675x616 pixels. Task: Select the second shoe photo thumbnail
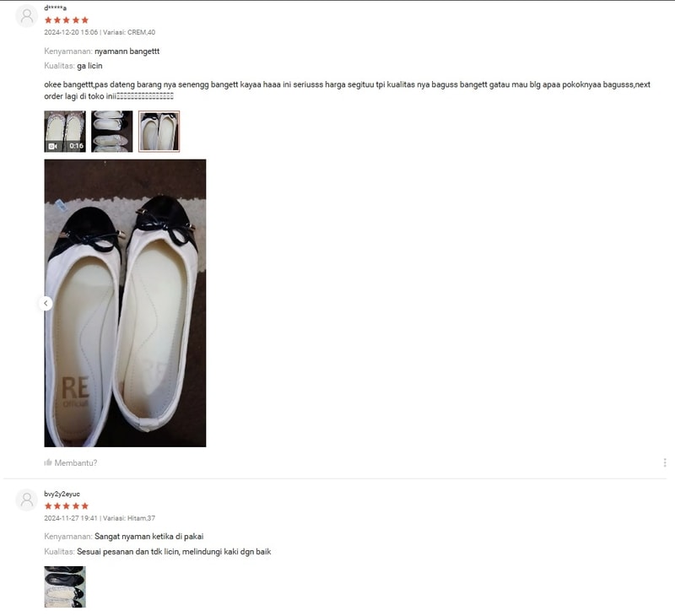coord(112,132)
